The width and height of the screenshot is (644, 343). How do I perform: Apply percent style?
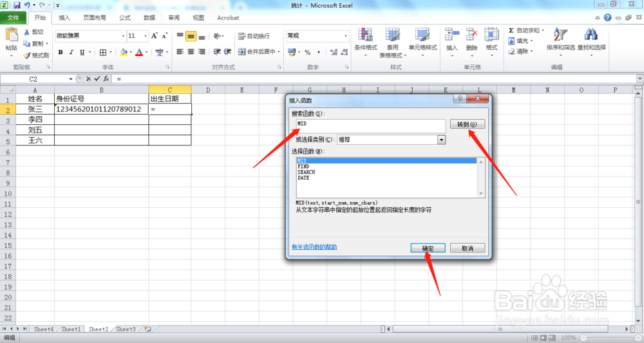[308, 52]
